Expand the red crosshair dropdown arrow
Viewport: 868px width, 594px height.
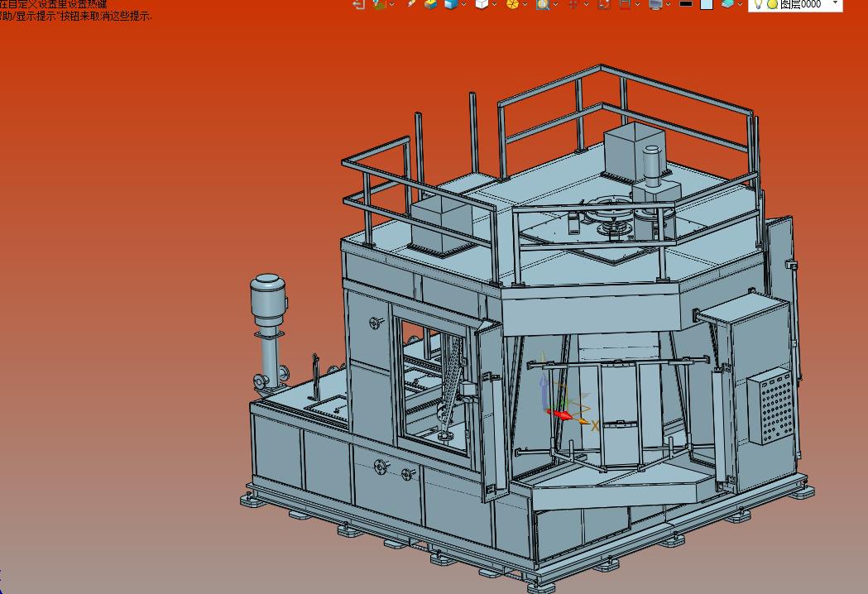pos(586,4)
